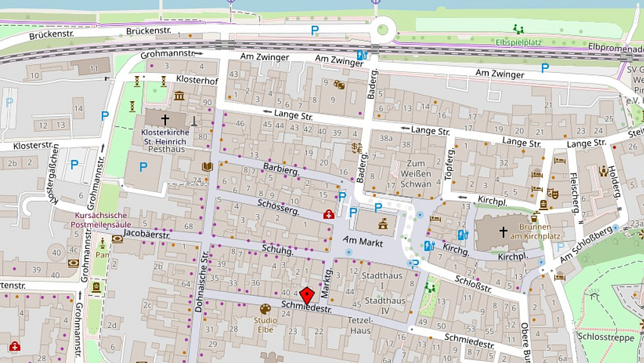
Task: Select the red pharmacy icon on Schösserg.
Action: [x=328, y=214]
